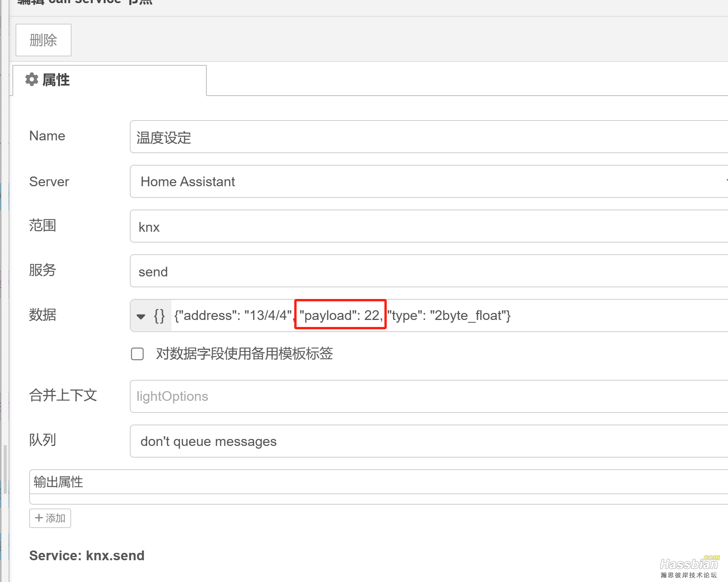
Task: Open the 队列 dropdown don't queue messages
Action: 429,441
